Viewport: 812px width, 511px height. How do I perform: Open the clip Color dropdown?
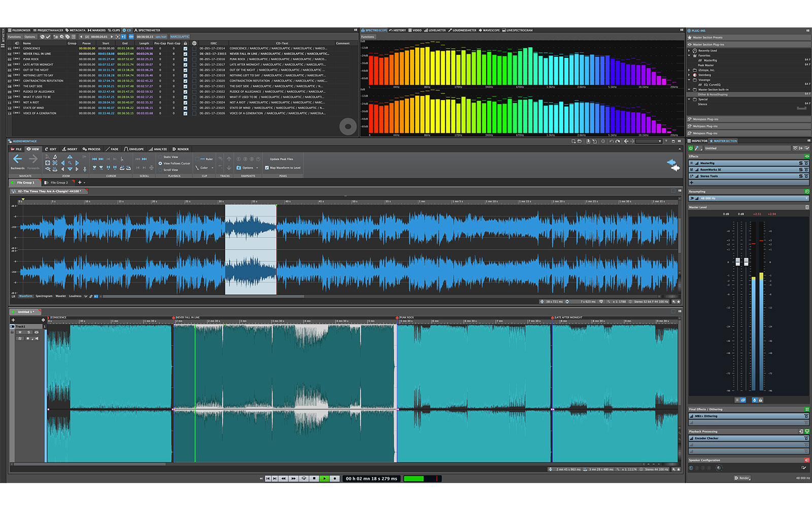[x=204, y=167]
